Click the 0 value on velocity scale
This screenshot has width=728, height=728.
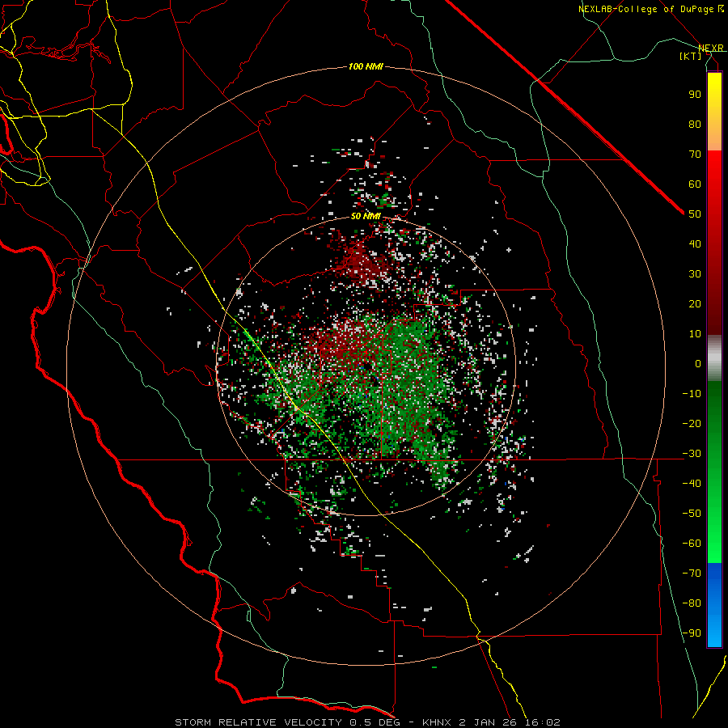[698, 364]
